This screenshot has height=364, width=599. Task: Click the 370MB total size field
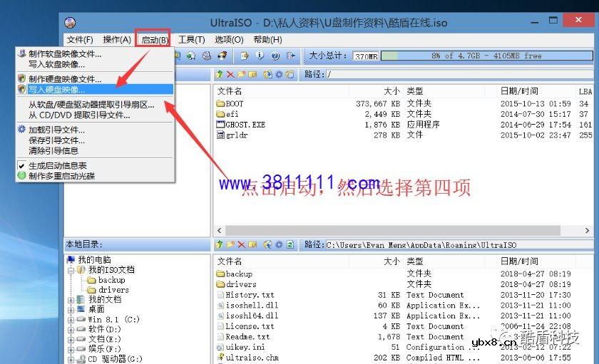pyautogui.click(x=366, y=56)
